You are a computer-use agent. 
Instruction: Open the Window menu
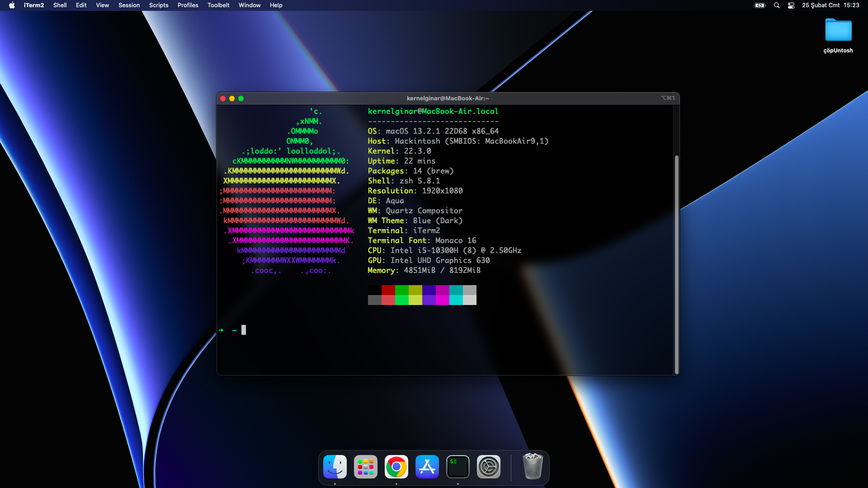point(250,5)
